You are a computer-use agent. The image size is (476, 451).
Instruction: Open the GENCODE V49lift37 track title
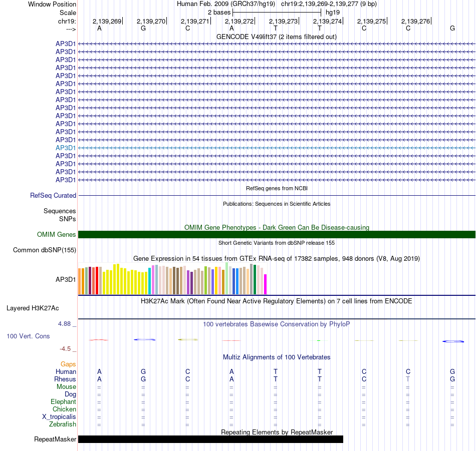point(276,37)
